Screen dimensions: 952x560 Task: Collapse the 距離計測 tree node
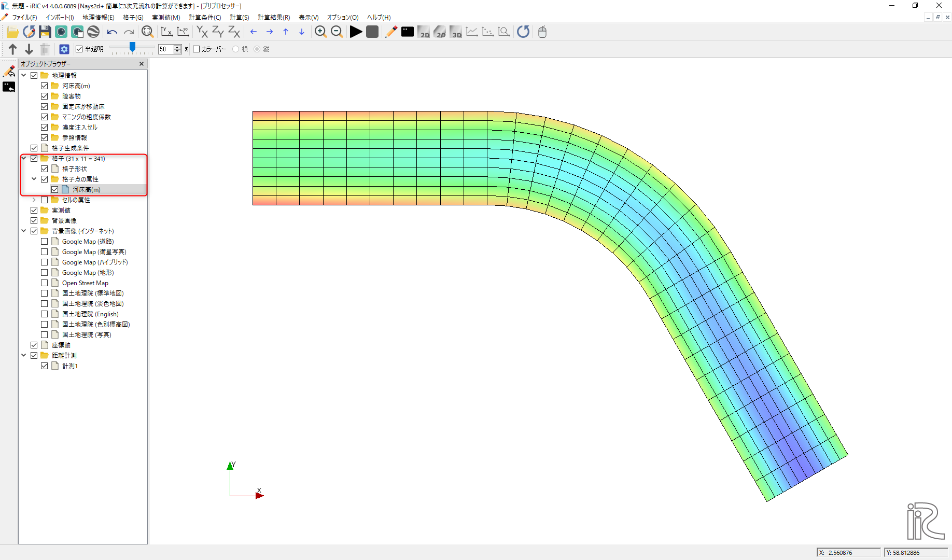coord(24,355)
